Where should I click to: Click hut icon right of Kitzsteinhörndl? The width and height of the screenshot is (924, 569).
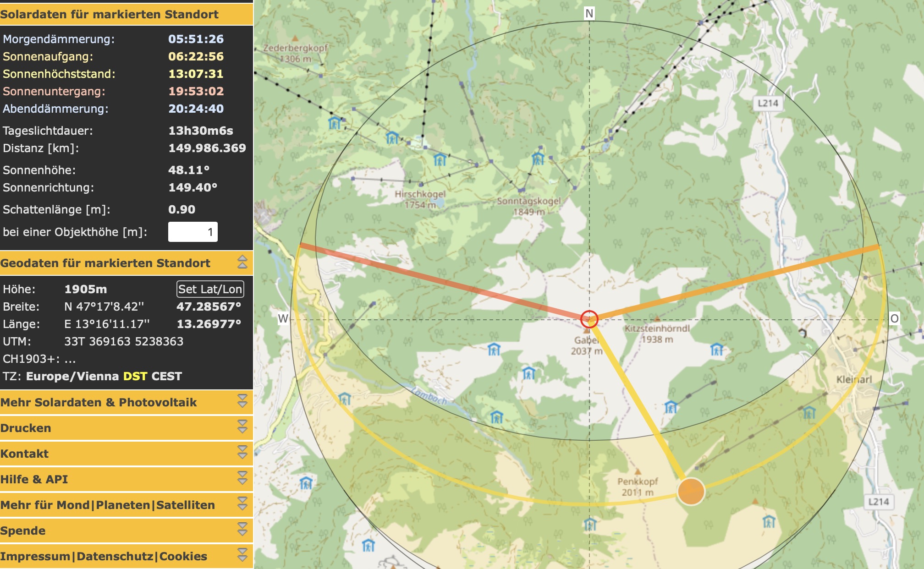[716, 350]
